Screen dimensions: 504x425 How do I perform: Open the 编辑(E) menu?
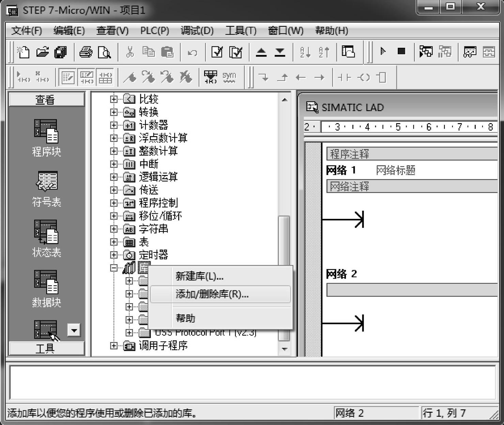[x=69, y=31]
